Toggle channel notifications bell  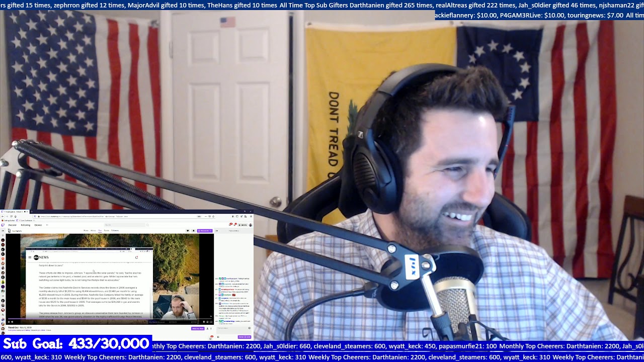point(194,231)
